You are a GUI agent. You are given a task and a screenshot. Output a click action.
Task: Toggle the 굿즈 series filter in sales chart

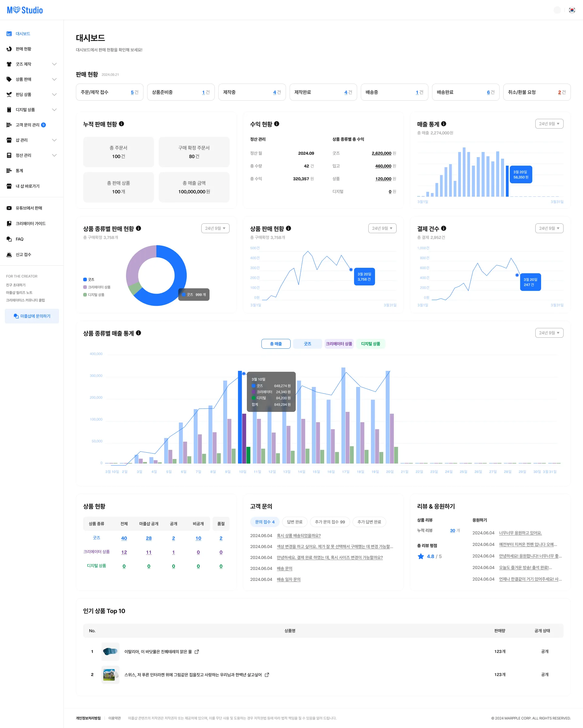307,344
